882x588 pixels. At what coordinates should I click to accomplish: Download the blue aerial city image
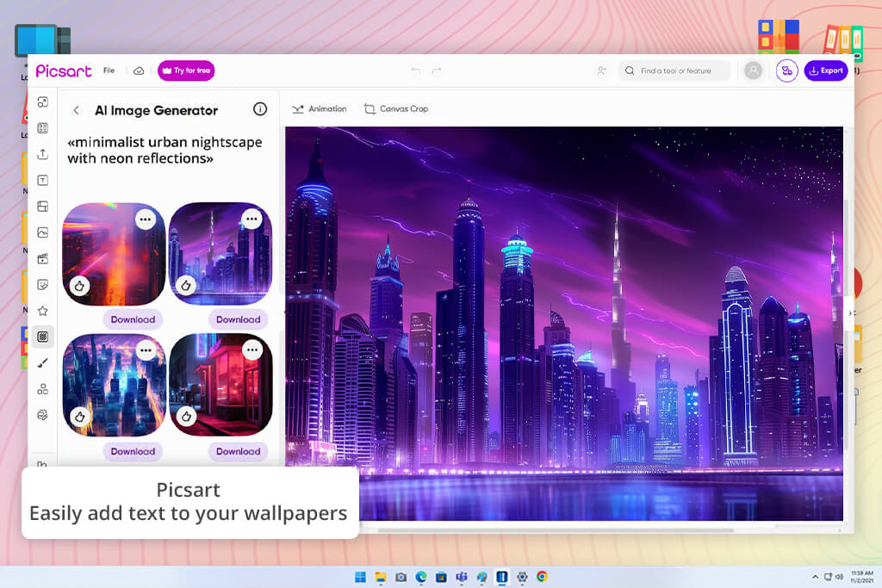pos(133,451)
